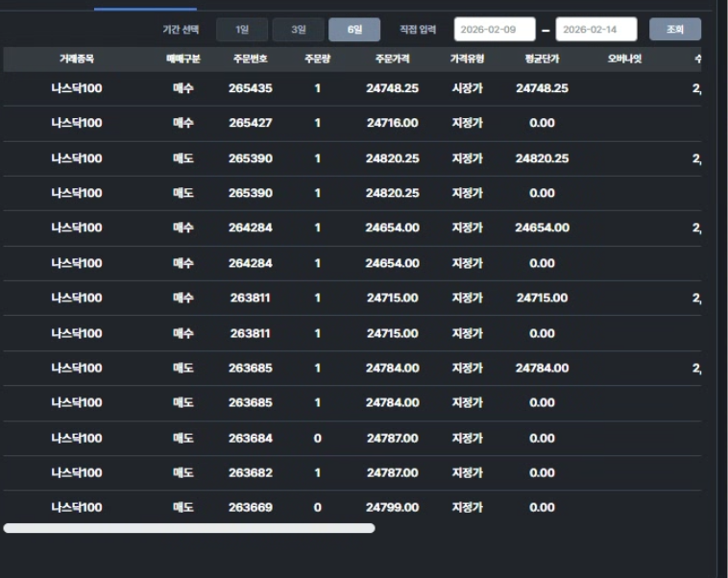Image resolution: width=728 pixels, height=578 pixels.
Task: Focus the end date field 2026-02-14
Action: 596,29
